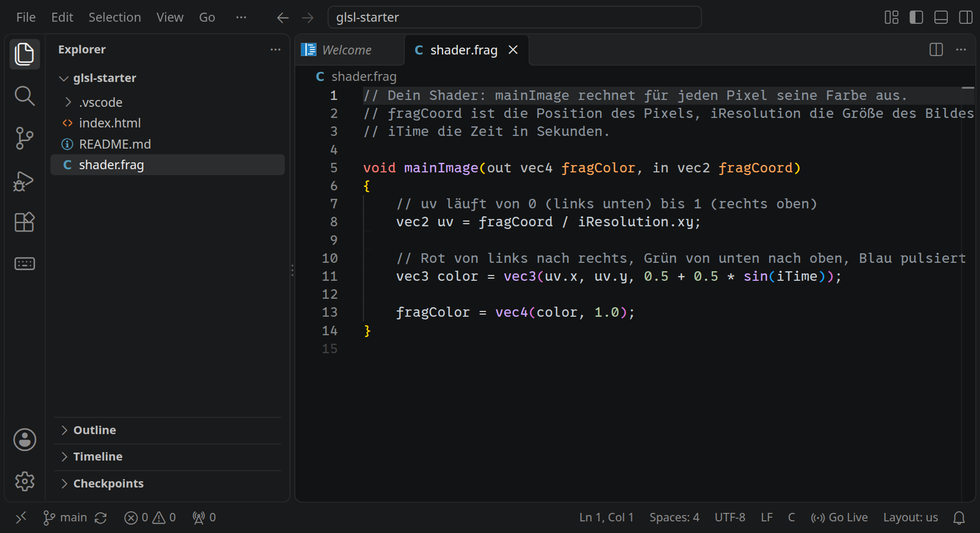Go forward with the right arrow
The image size is (980, 533).
click(x=307, y=17)
